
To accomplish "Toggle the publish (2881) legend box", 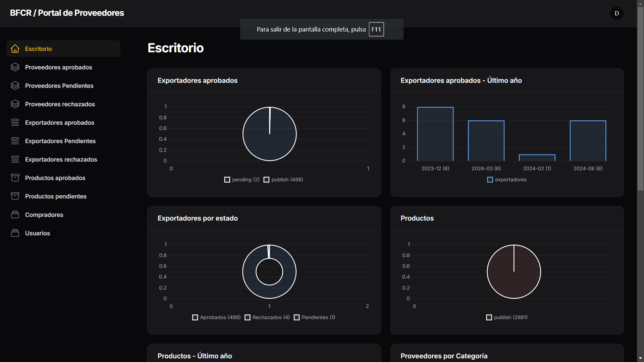I will click(x=489, y=317).
